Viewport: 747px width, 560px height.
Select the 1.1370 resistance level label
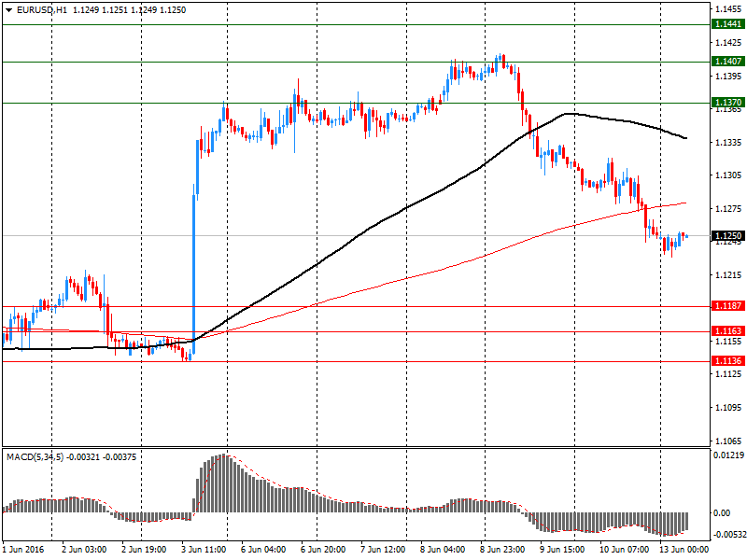728,102
